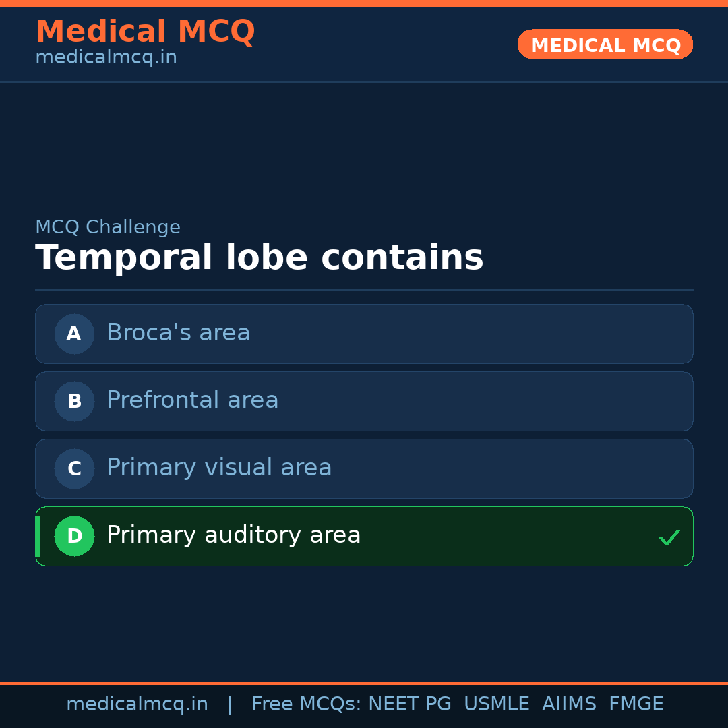Click the Free MCQs footer label
This screenshot has width=728, height=728.
click(x=307, y=704)
